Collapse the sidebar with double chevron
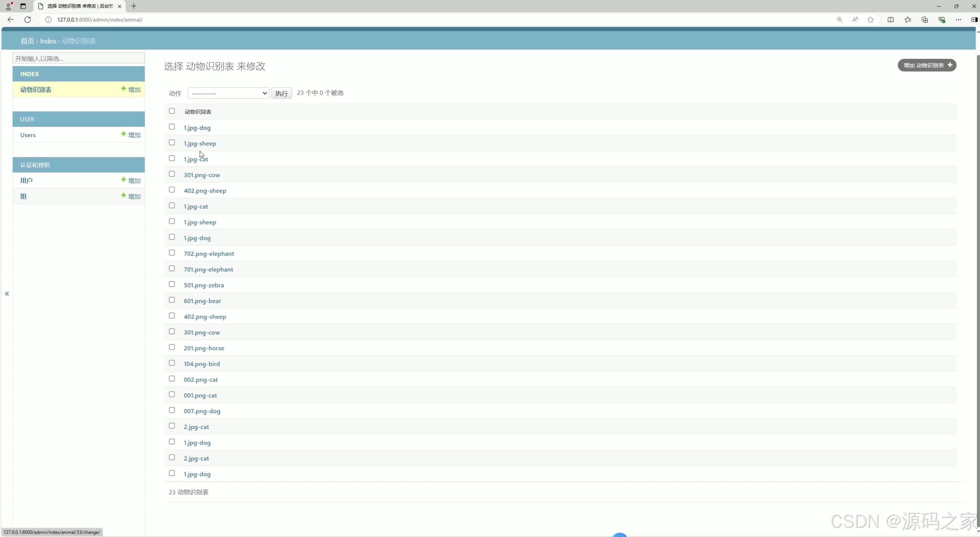Viewport: 980px width, 537px height. (7, 293)
